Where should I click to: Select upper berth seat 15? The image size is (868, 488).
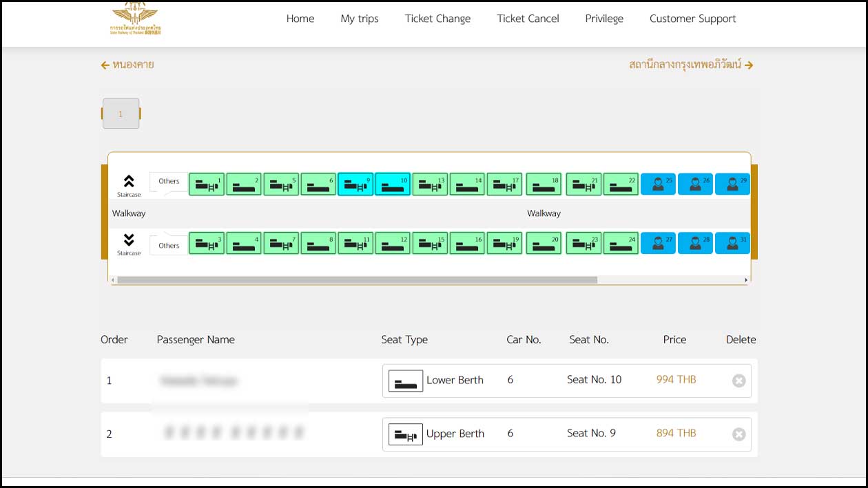tap(430, 243)
